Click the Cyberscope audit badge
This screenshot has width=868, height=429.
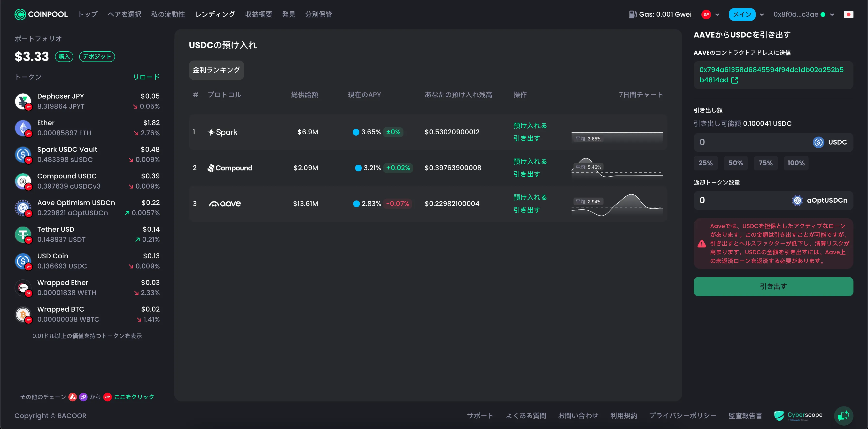tap(798, 416)
